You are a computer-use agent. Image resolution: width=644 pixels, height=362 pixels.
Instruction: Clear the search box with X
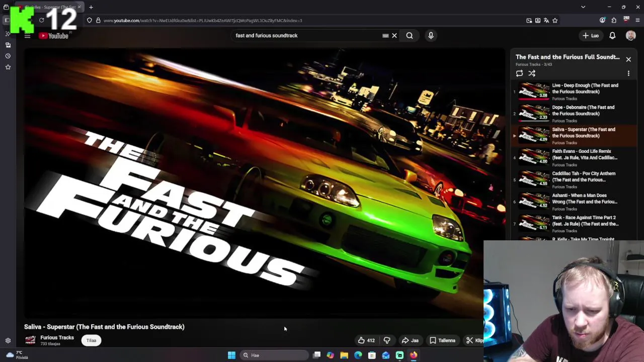394,36
